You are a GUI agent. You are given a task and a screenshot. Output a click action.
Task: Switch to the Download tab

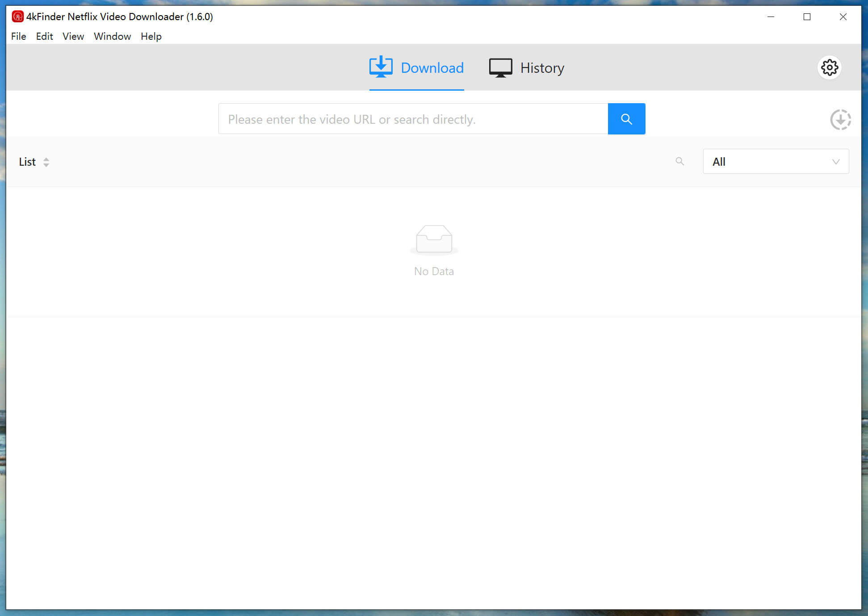point(417,67)
